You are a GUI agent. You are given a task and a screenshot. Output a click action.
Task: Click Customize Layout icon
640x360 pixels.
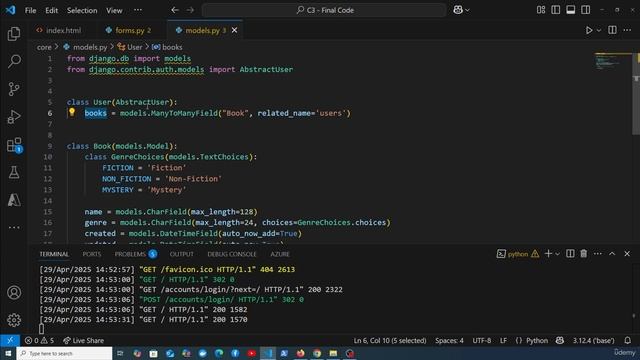(x=541, y=10)
